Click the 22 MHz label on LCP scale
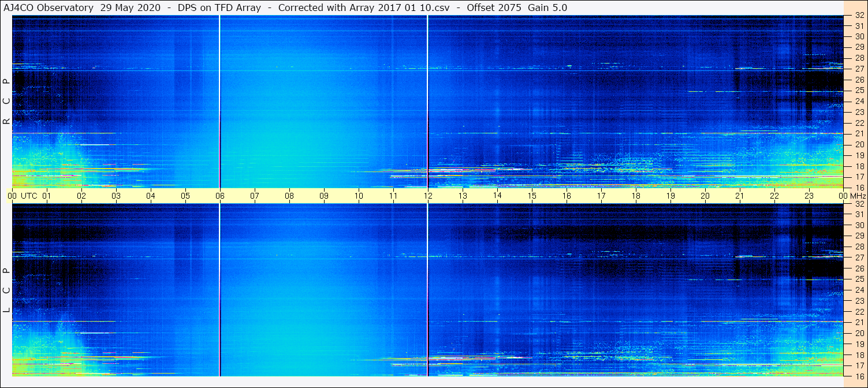Viewport: 868px width, 388px height. coord(859,312)
